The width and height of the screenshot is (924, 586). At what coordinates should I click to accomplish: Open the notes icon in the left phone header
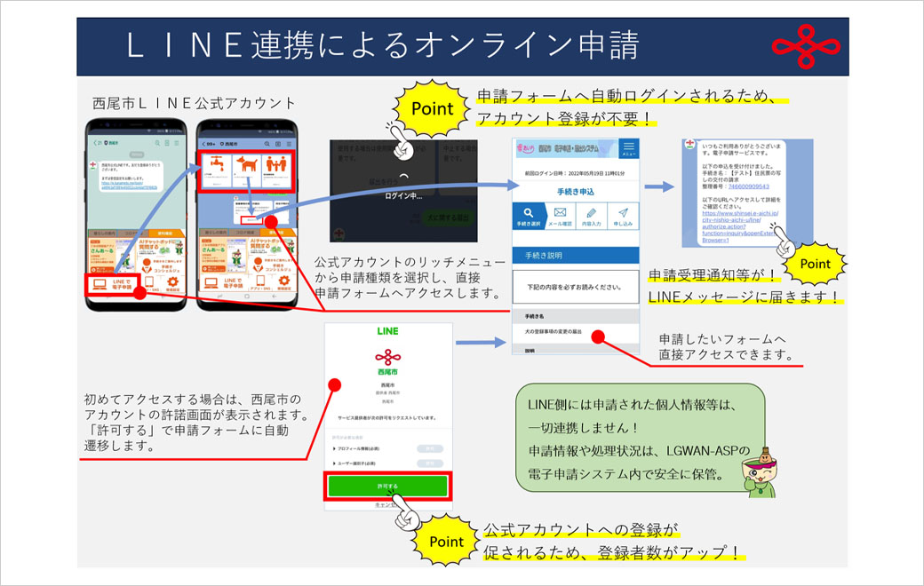click(x=167, y=143)
